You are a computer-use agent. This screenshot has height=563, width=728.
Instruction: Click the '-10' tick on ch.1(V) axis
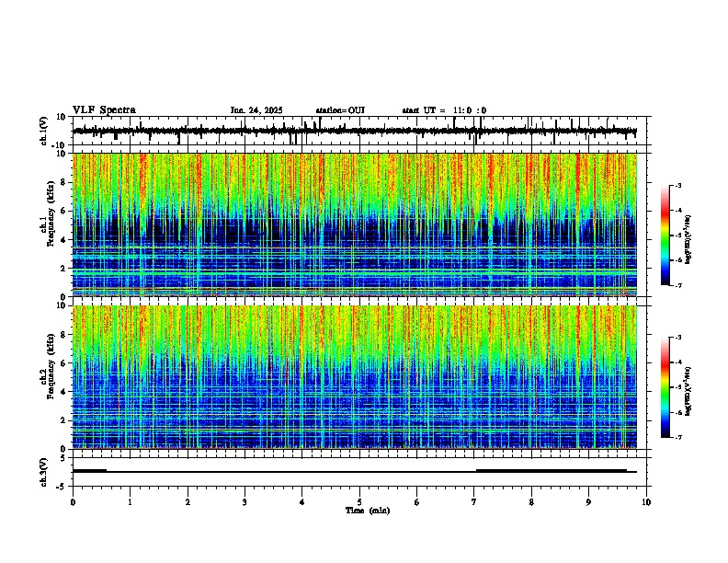point(58,145)
